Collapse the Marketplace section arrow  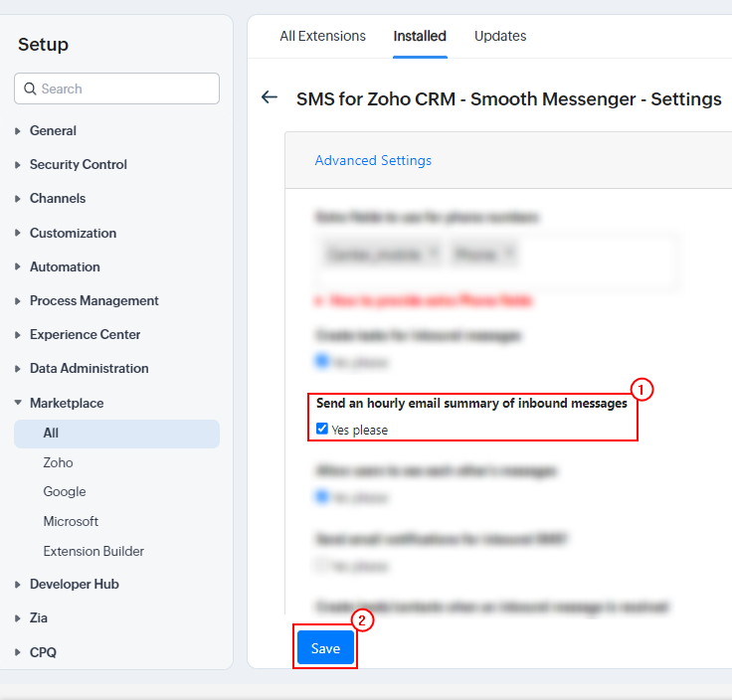point(18,403)
